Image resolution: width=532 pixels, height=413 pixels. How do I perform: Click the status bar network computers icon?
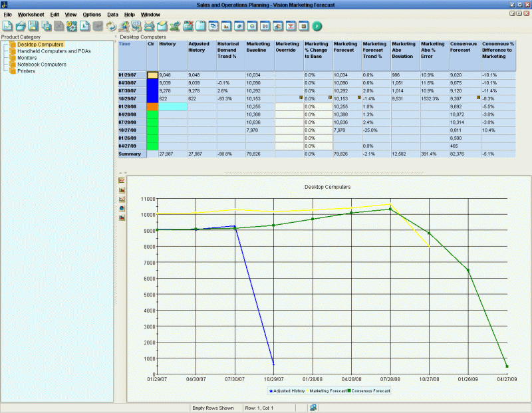click(313, 408)
